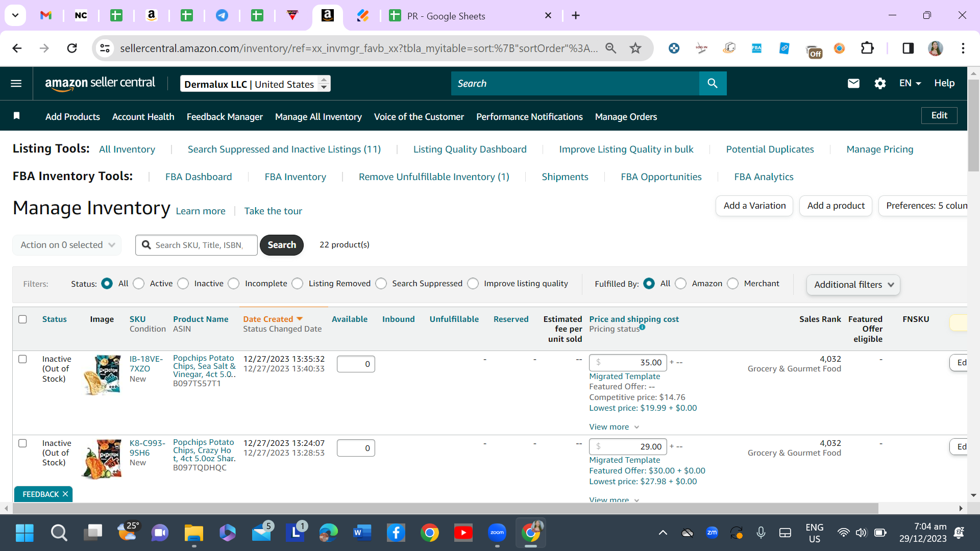Open the messages envelope icon
Viewport: 980px width, 551px height.
pos(853,83)
